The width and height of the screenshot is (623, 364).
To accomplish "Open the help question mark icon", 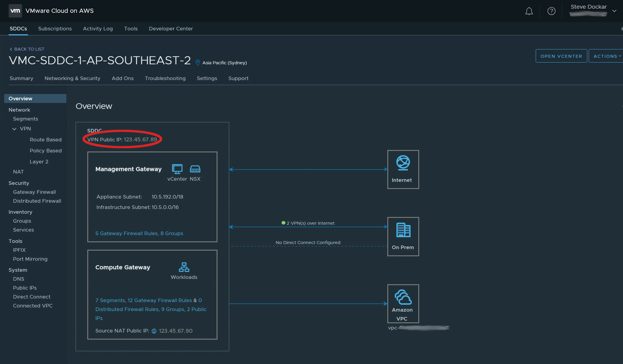I will click(551, 11).
